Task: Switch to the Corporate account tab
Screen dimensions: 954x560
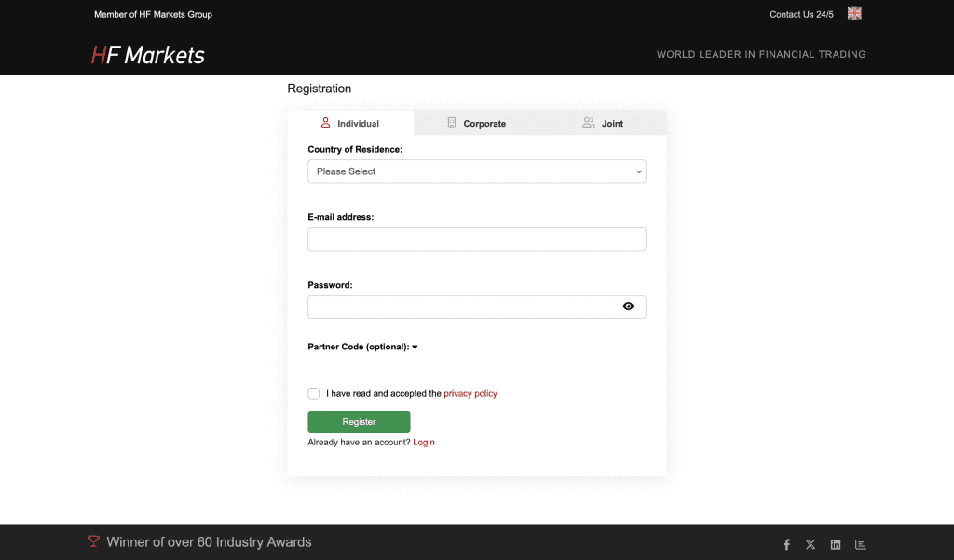Action: coord(476,123)
